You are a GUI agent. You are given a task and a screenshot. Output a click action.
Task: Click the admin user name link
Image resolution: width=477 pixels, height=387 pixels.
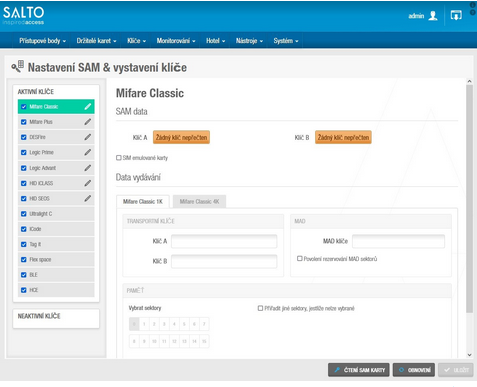coord(416,16)
